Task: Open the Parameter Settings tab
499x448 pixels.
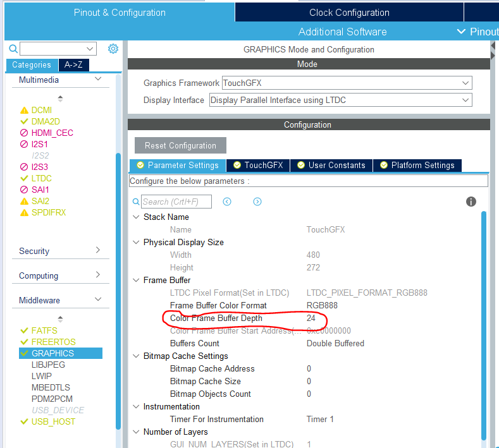Action: 178,166
